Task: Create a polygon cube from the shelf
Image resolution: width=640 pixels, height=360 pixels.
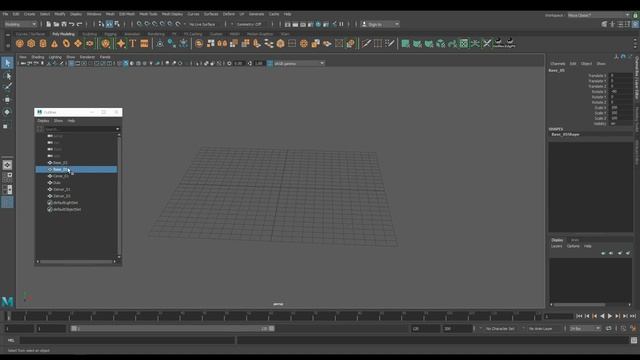Action: pos(31,43)
